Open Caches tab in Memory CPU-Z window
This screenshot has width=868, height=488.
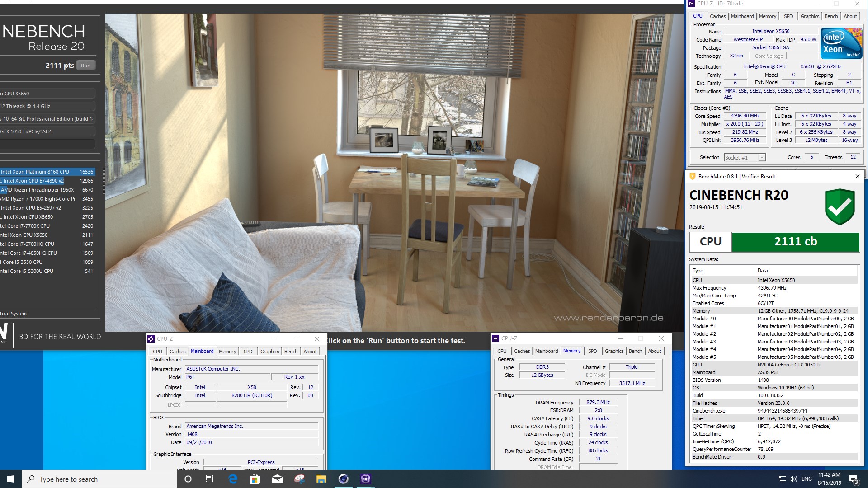click(x=522, y=351)
